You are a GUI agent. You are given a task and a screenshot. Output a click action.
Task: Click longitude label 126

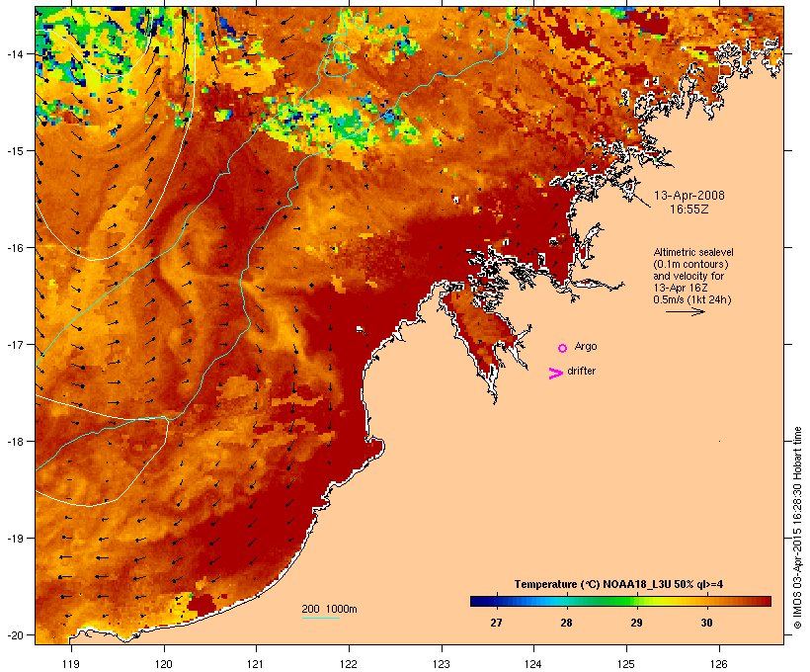pos(719,664)
